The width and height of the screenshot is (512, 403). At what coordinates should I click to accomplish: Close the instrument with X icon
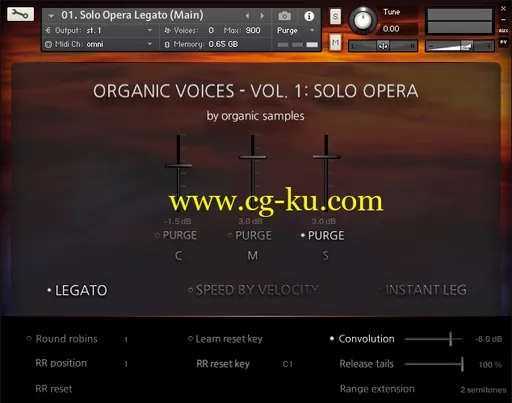point(503,9)
